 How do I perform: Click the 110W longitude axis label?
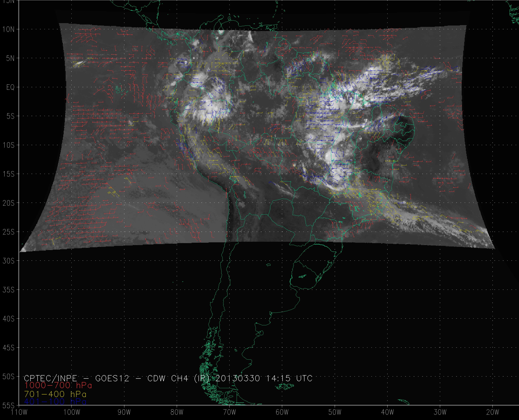pyautogui.click(x=19, y=412)
